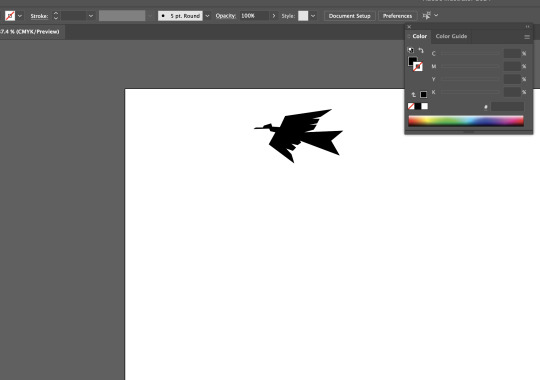Click the default fill and stroke icon
The height and width of the screenshot is (380, 540).
pos(411,50)
